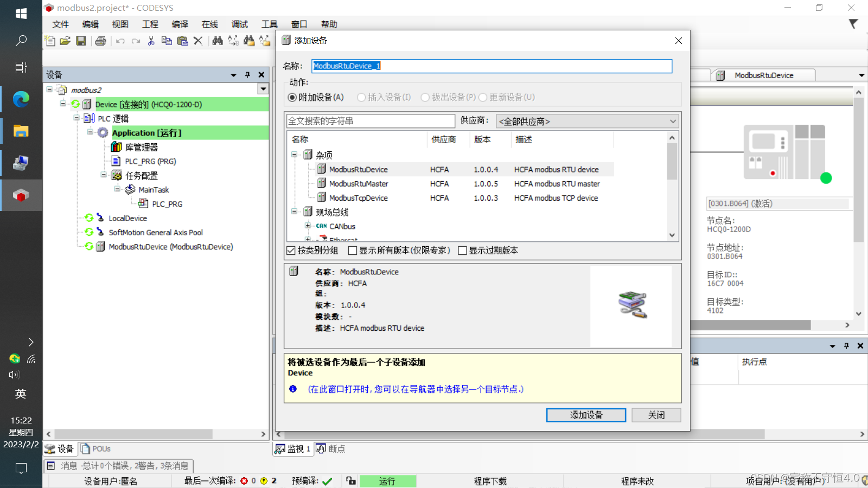Screen dimensions: 868x488
Task: Click the New Project toolbar icon
Action: tap(50, 41)
